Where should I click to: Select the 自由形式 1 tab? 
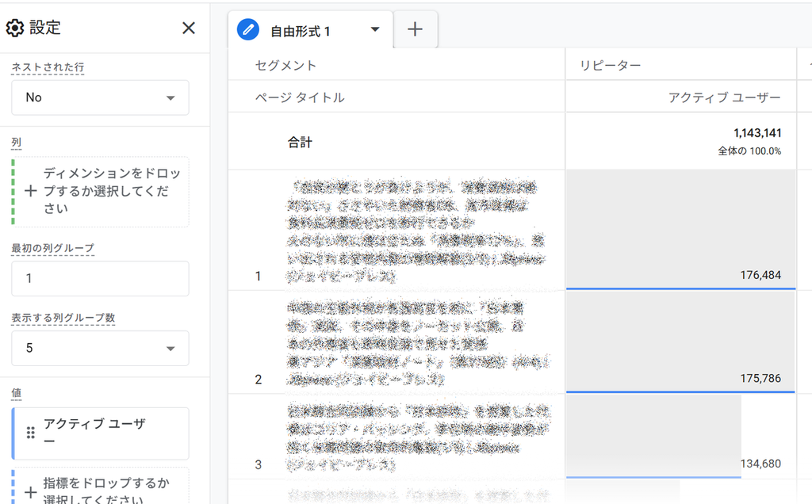(310, 29)
